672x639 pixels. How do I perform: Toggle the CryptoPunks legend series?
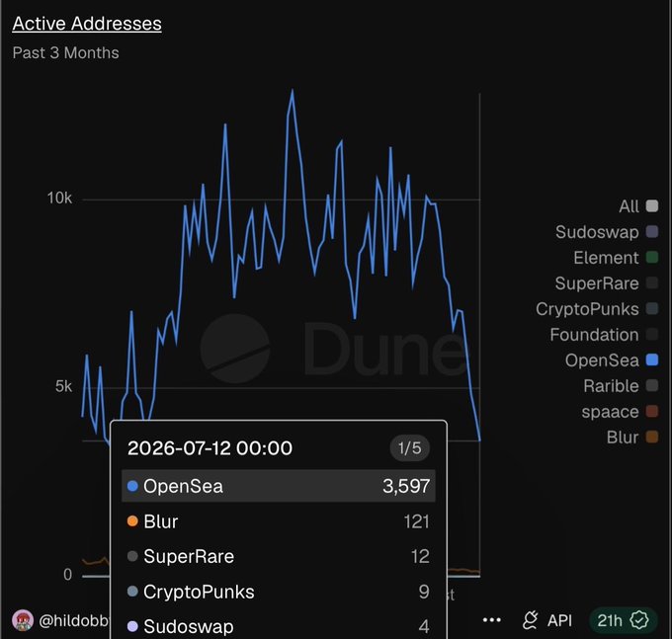click(597, 309)
